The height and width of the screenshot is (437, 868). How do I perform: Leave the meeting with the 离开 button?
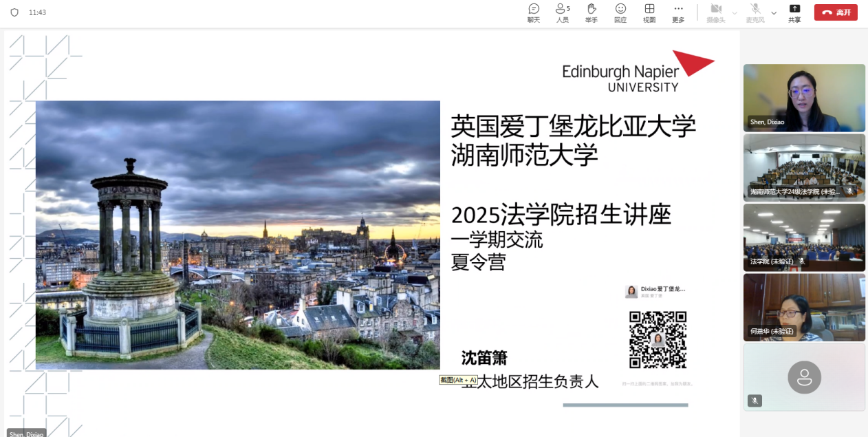pos(836,12)
